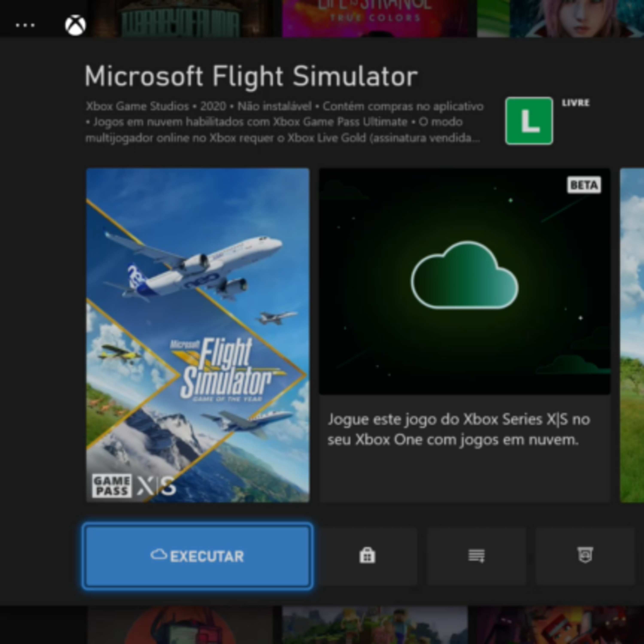Click the Xbox logo icon
Screen dimensions: 644x644
[x=75, y=25]
